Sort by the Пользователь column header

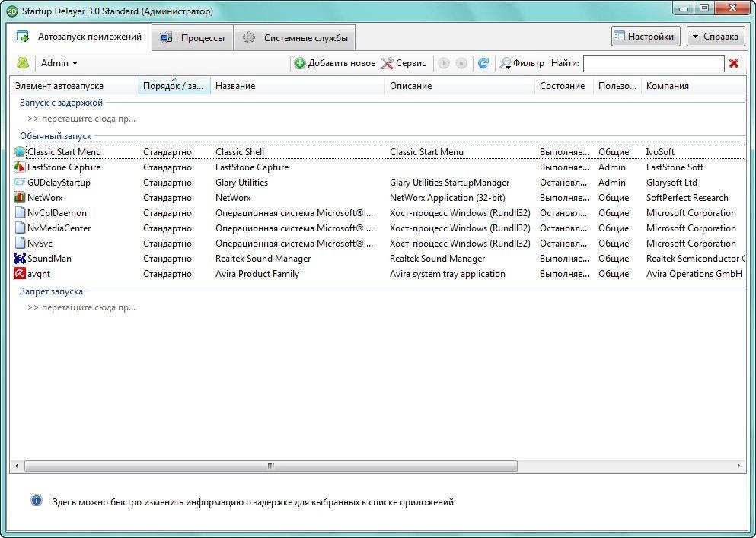point(617,86)
